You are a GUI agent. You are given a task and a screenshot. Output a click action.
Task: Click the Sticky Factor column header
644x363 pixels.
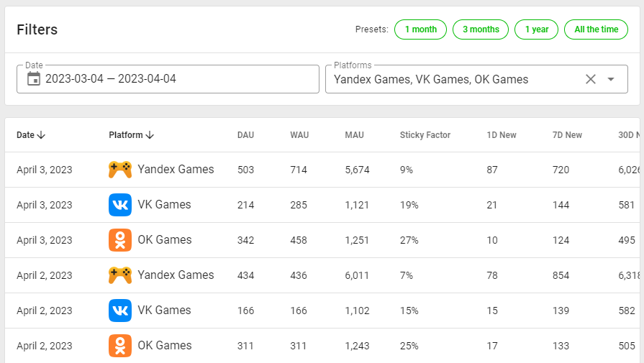(x=425, y=135)
